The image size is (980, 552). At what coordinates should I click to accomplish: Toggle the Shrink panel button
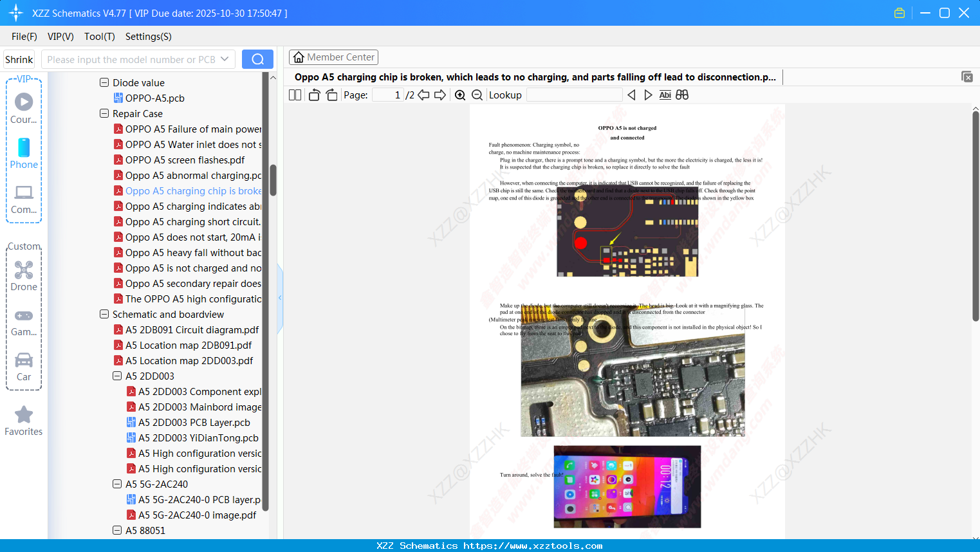click(x=19, y=59)
